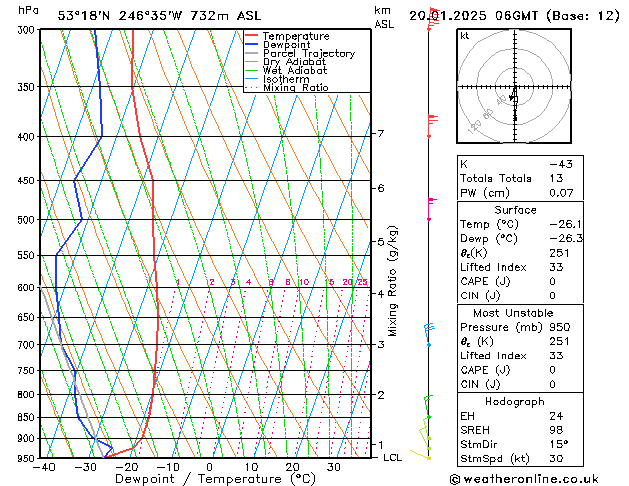
Task: Select the SREH value row
Action: point(514,430)
